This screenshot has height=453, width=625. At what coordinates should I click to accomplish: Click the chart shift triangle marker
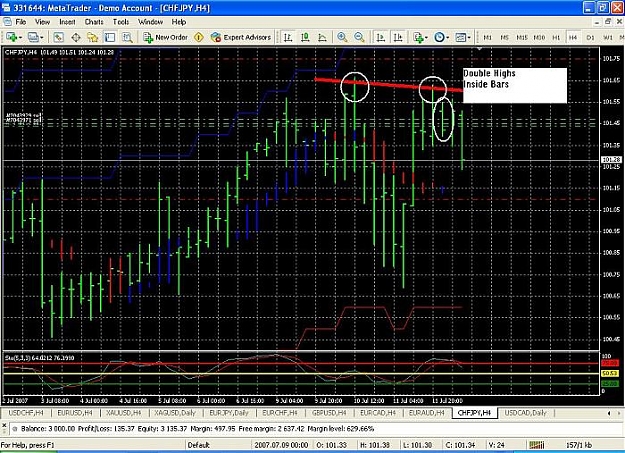pyautogui.click(x=480, y=49)
